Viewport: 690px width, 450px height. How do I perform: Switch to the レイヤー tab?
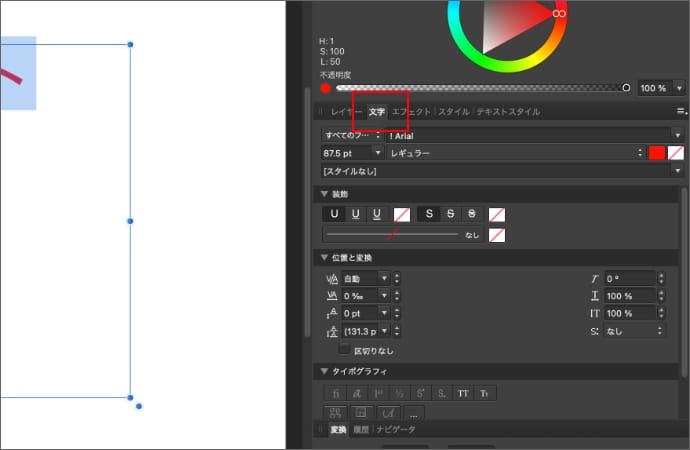[346, 112]
